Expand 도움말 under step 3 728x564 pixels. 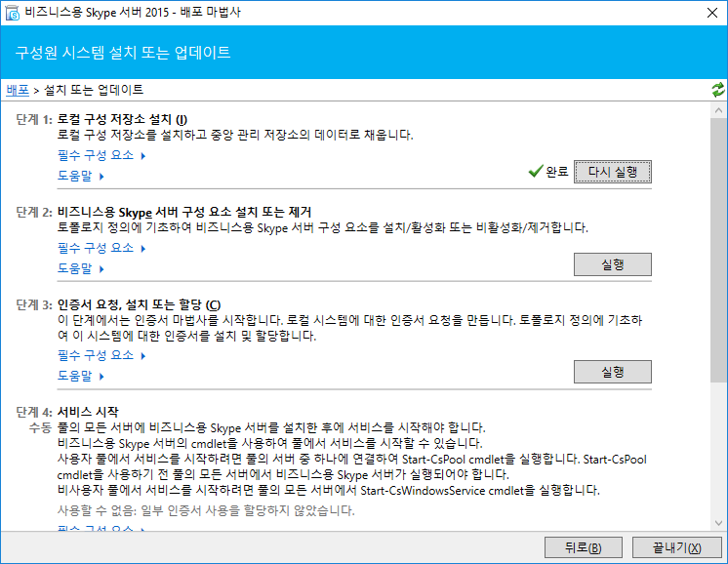pos(80,376)
